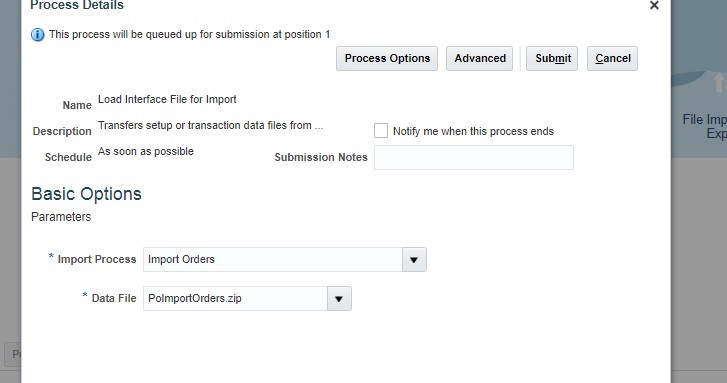Open the Advanced options view
This screenshot has width=727, height=383.
pyautogui.click(x=479, y=58)
